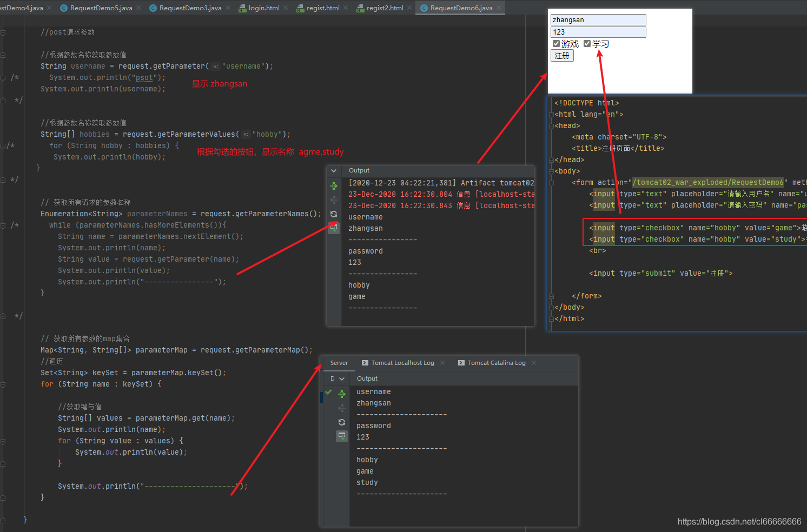Uncheck the 学习 checkbox in the form
This screenshot has height=532, width=807.
pyautogui.click(x=587, y=44)
